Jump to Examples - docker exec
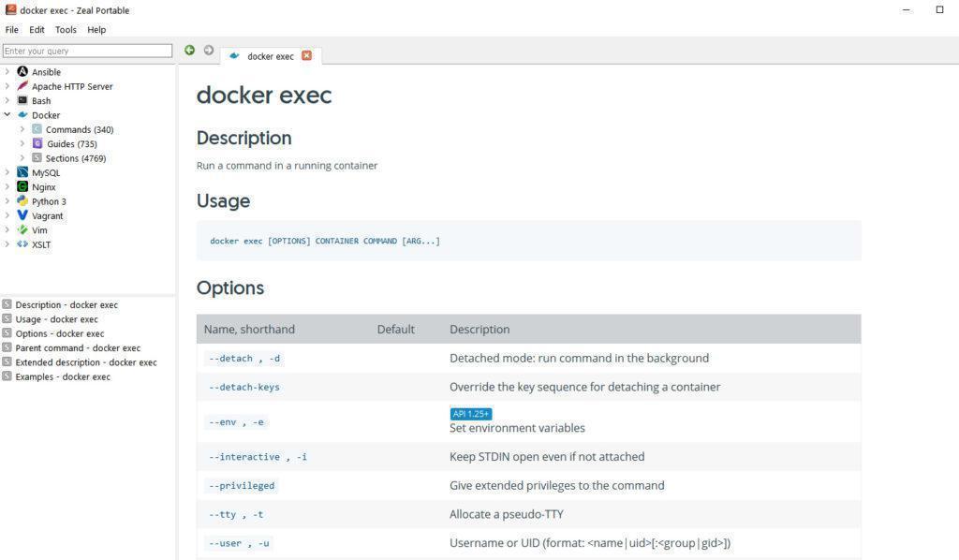This screenshot has height=560, width=959. point(63,376)
